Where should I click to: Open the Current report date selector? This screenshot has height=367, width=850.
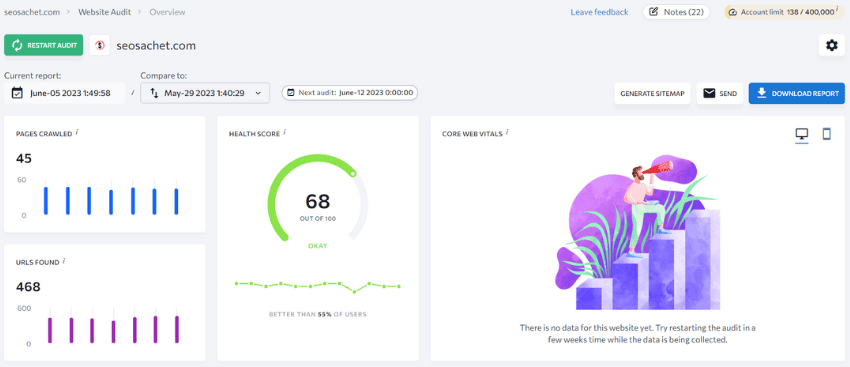tap(64, 93)
